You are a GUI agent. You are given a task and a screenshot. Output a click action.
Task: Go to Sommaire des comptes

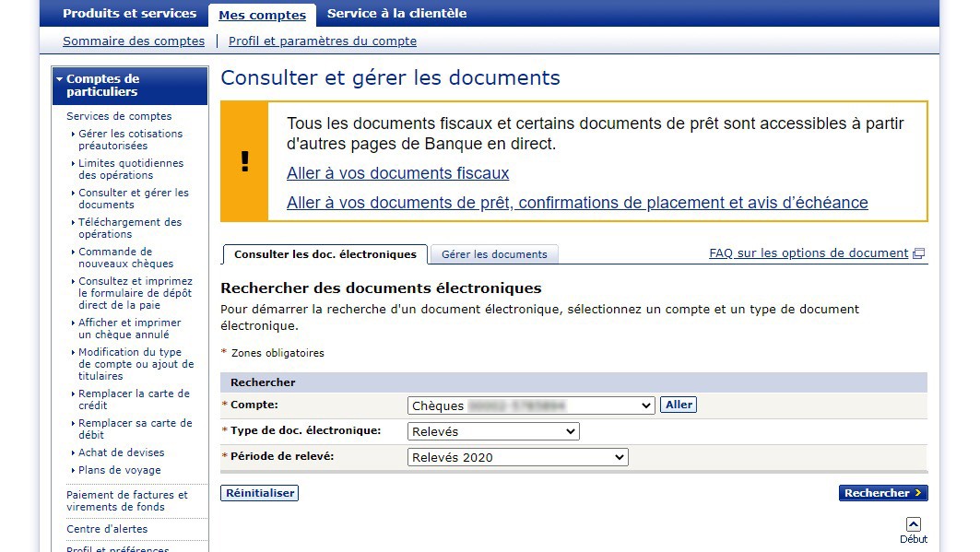coord(133,41)
